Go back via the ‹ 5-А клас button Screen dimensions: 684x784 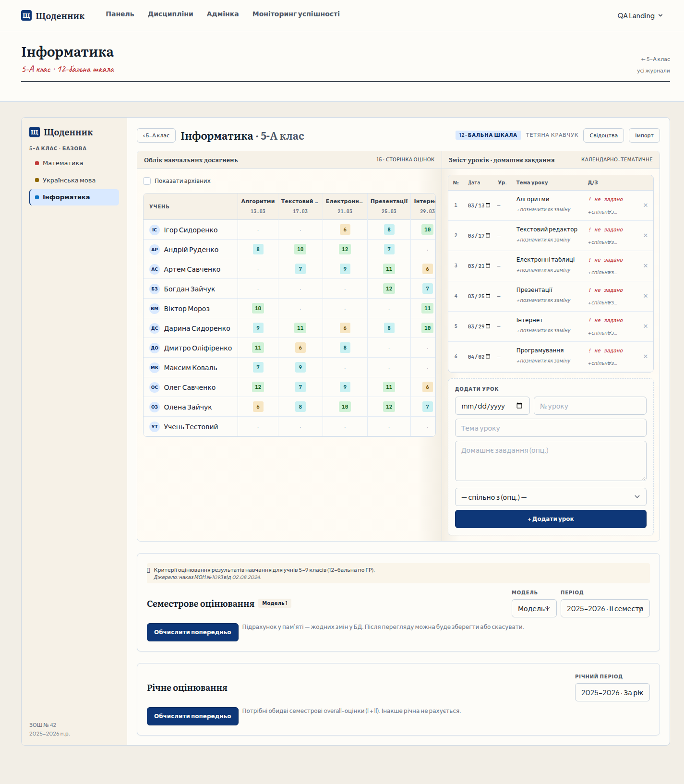pos(156,135)
